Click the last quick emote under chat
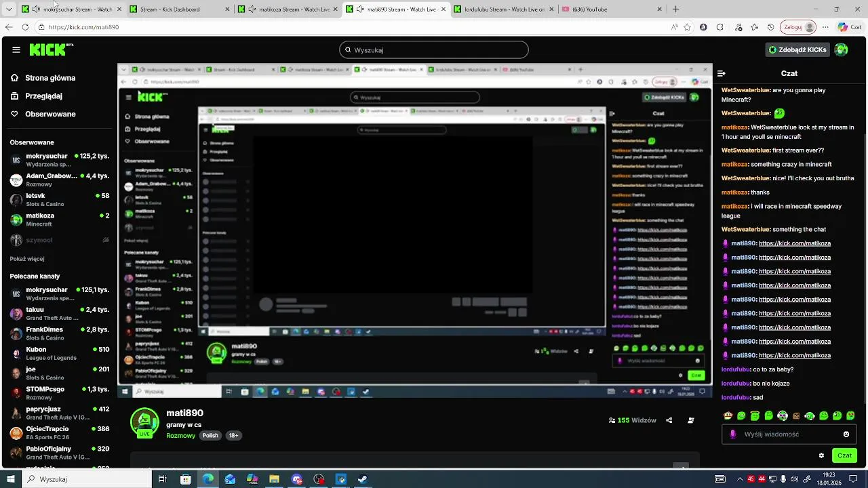Viewport: 868px width, 488px height. click(x=850, y=415)
